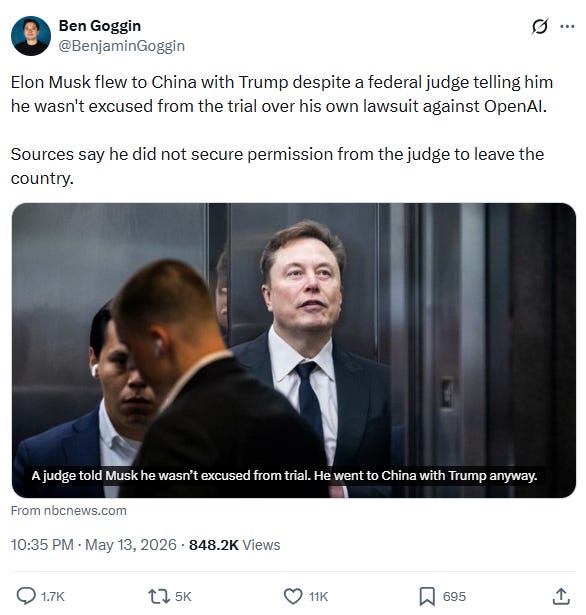The width and height of the screenshot is (586, 615).
Task: Click the article headline caption on the image
Action: click(284, 475)
